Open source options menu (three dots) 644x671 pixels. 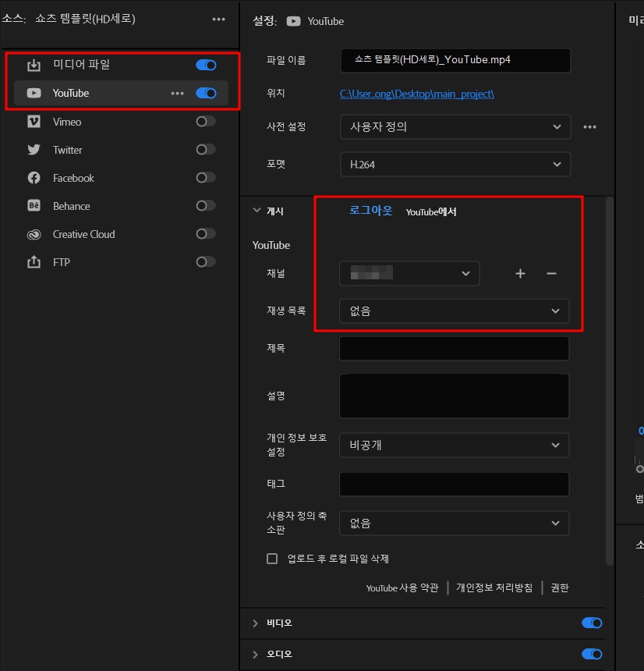(218, 20)
